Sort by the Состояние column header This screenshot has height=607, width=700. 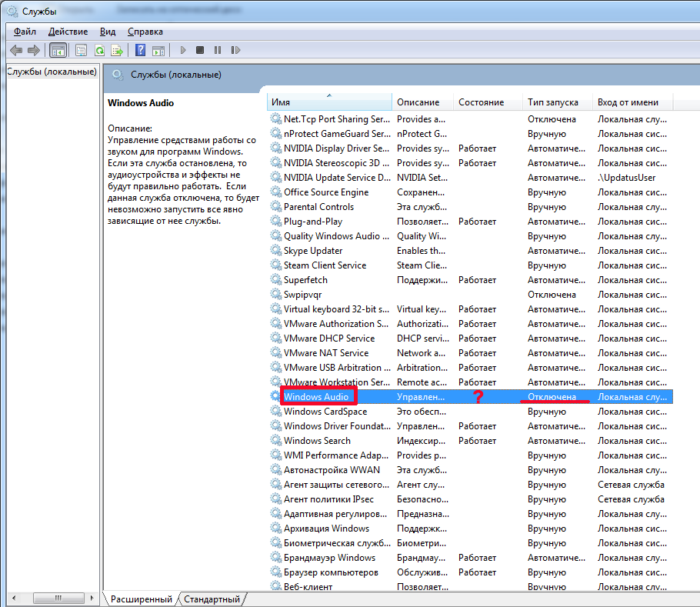[481, 102]
